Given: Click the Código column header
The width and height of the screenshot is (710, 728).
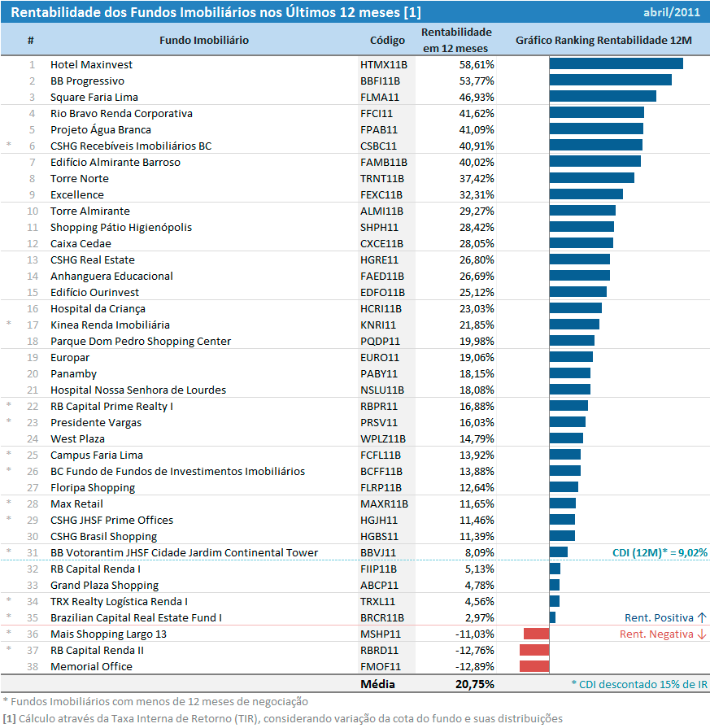Looking at the screenshot, I should 386,40.
